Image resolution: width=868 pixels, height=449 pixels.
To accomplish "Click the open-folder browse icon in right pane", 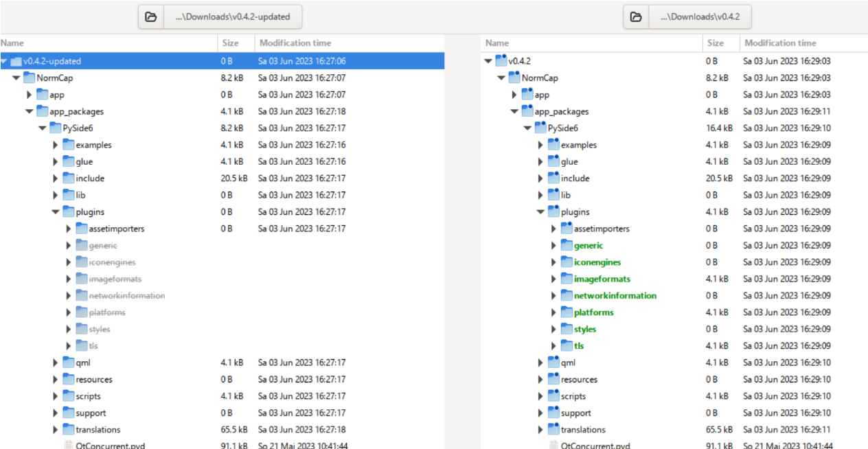I will (x=635, y=16).
